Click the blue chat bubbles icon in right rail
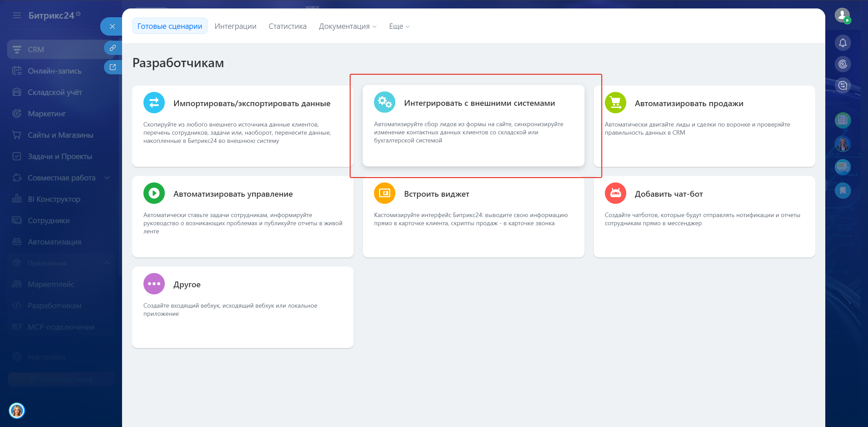868x427 pixels. coord(843,167)
